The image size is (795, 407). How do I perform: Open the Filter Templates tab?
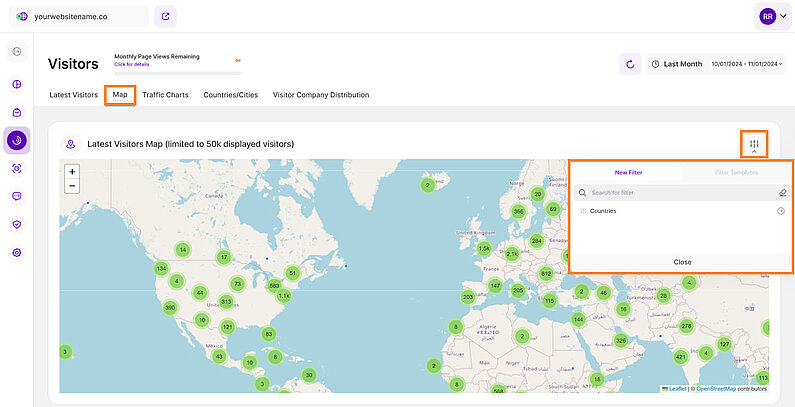click(736, 172)
